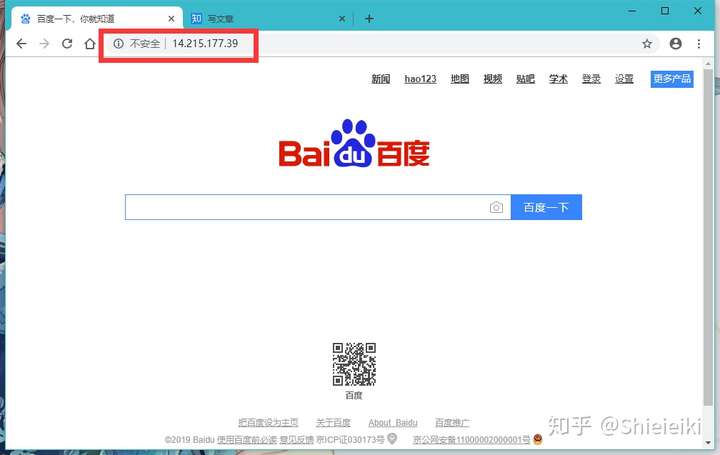This screenshot has height=455, width=720.
Task: Click the police badge icon in footer
Action: click(x=538, y=439)
